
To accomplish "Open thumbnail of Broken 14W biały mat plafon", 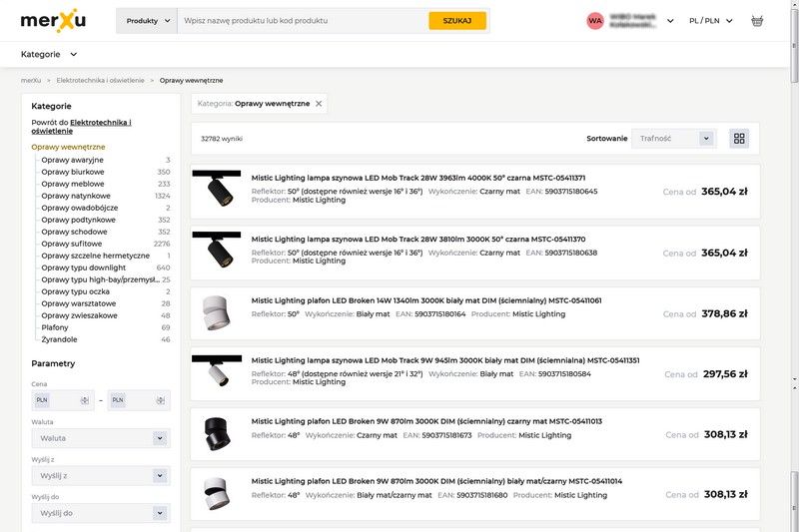I will point(217,312).
